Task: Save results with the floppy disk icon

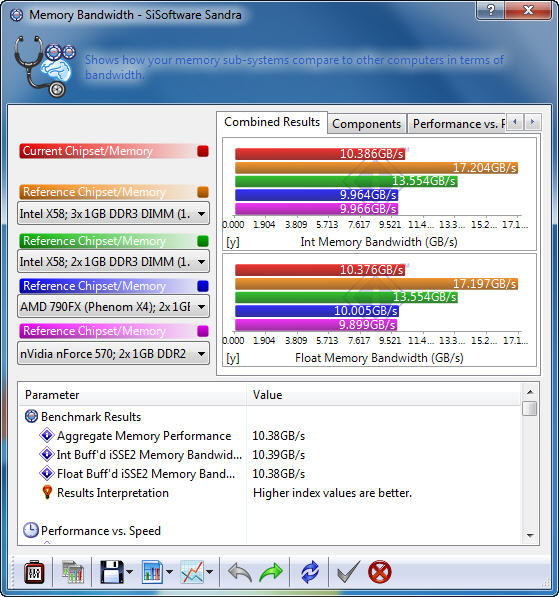Action: click(x=112, y=572)
